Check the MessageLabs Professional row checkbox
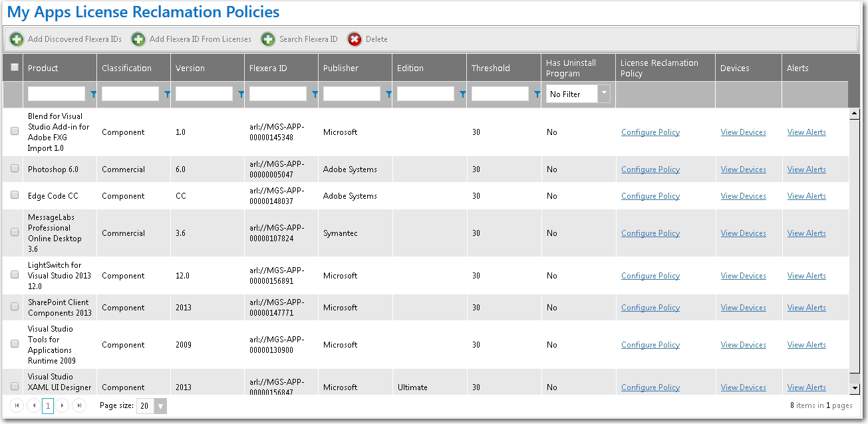Viewport: 868px width, 424px height. (x=15, y=233)
